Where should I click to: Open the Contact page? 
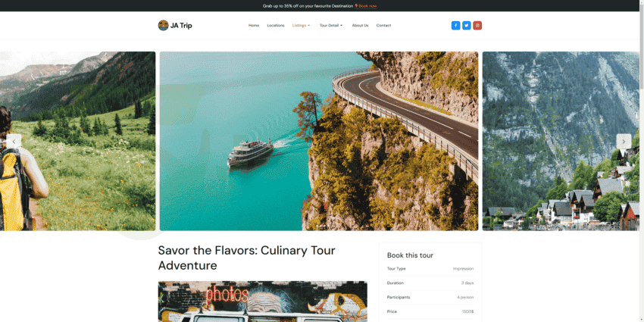(383, 26)
